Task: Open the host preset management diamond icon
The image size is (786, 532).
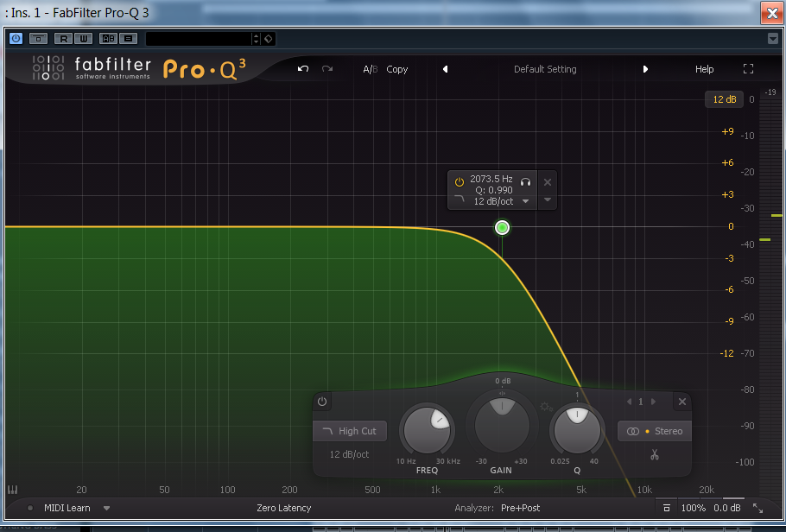Action: (269, 39)
